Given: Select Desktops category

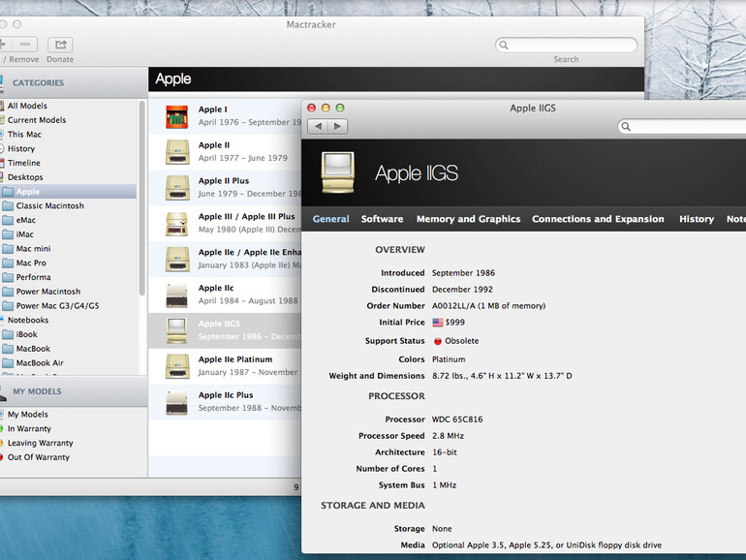Looking at the screenshot, I should click(x=25, y=177).
